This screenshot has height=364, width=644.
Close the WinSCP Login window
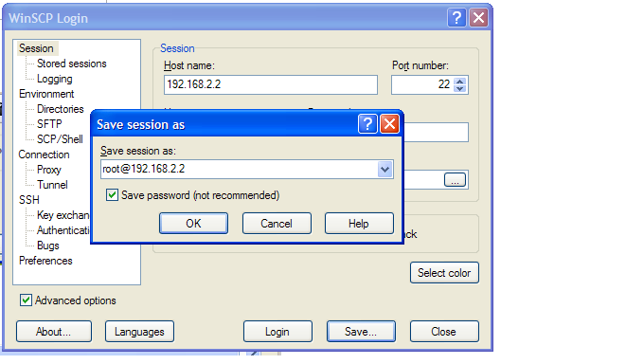point(478,18)
